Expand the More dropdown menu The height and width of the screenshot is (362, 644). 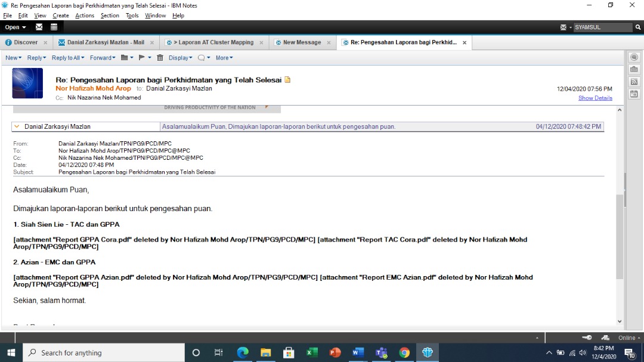click(x=224, y=58)
